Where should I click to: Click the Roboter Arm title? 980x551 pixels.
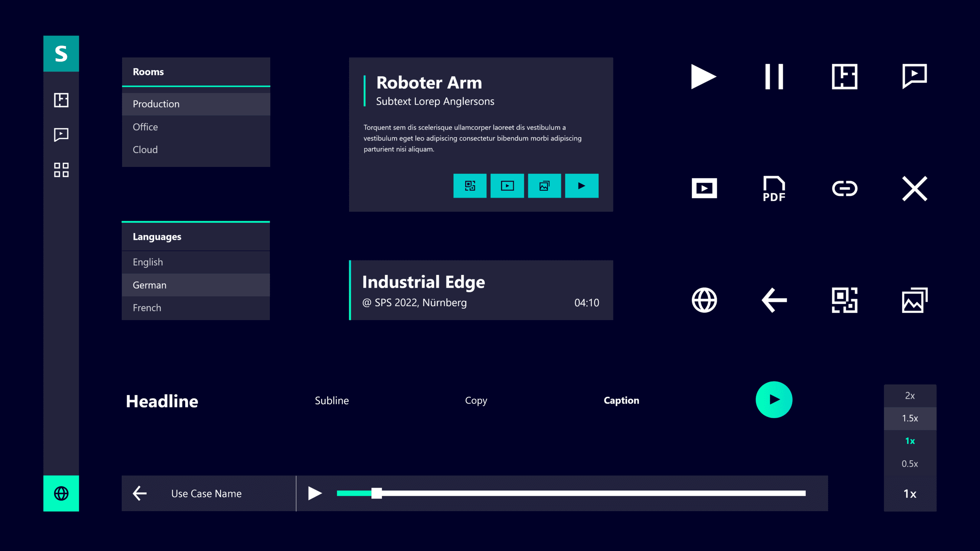point(429,83)
